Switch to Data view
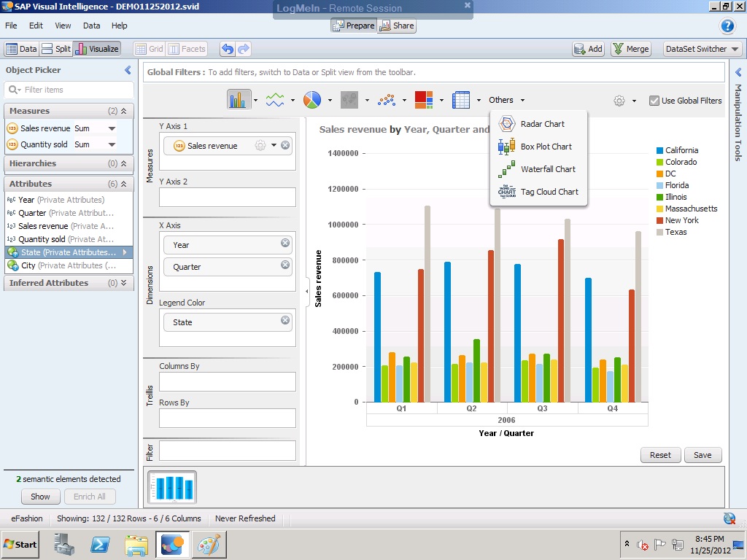 tap(21, 49)
